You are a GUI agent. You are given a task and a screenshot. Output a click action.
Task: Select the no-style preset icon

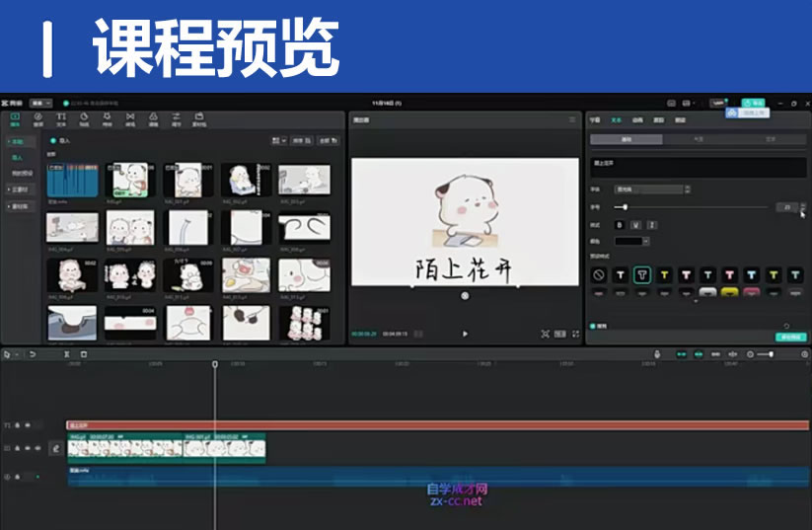pos(599,275)
